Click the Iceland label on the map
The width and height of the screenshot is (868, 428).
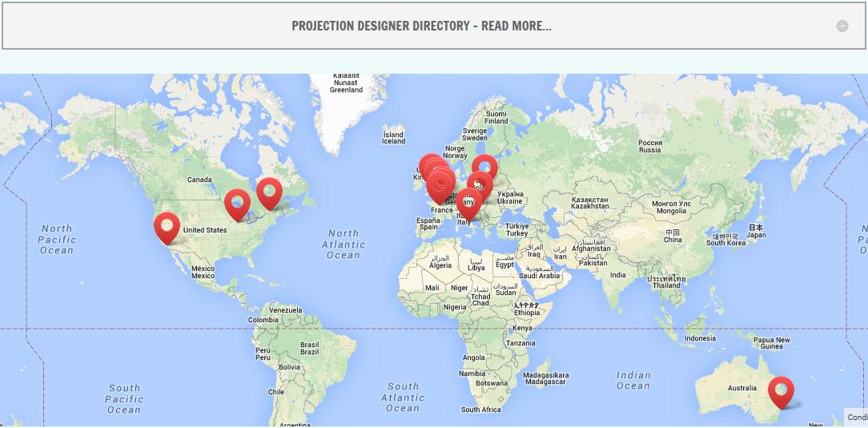tap(394, 138)
